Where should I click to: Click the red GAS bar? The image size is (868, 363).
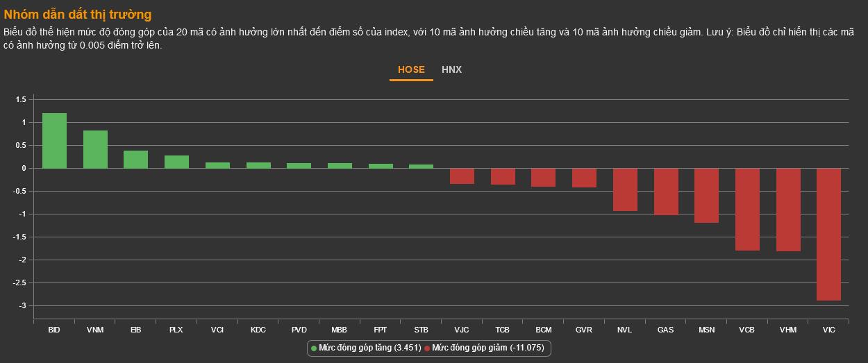[x=666, y=192]
